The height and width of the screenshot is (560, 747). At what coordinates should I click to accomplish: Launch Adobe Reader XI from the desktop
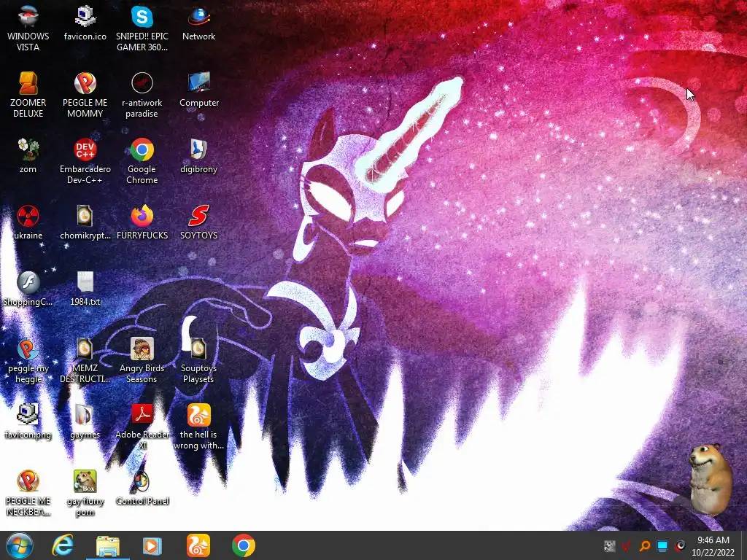[142, 427]
